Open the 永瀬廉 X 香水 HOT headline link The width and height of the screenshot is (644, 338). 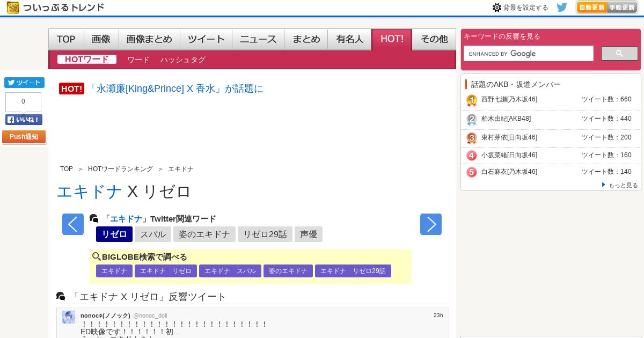point(175,89)
